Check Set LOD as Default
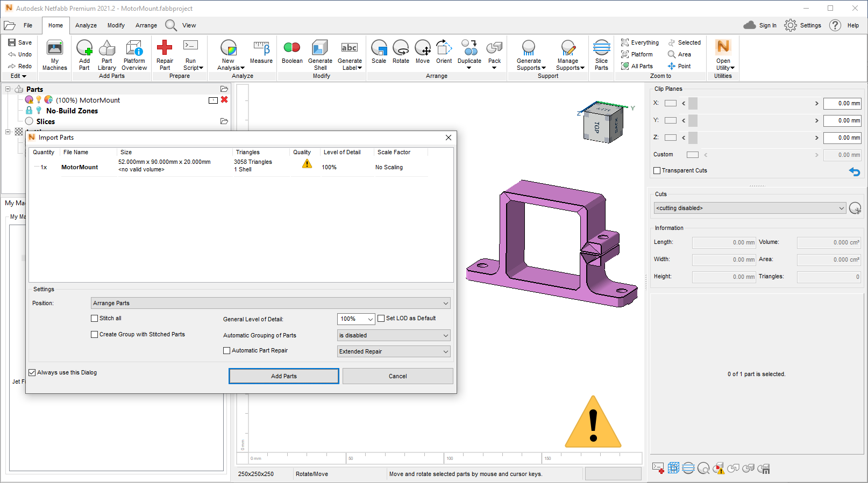The width and height of the screenshot is (868, 483). click(381, 318)
